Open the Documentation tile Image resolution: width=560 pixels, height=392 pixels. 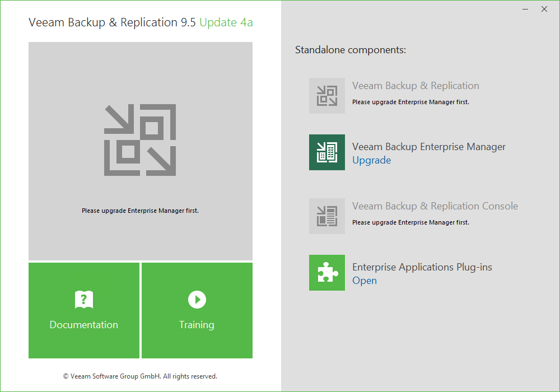pyautogui.click(x=84, y=310)
